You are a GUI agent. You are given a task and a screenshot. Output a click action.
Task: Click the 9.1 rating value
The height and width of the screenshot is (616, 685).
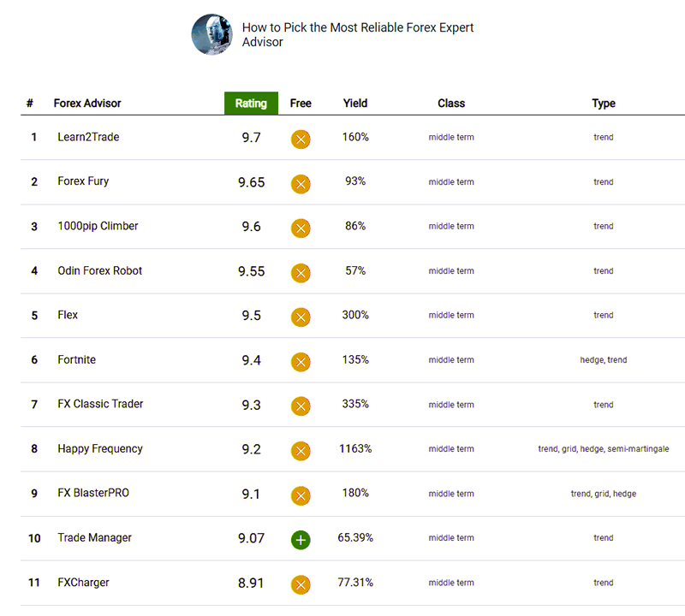click(x=251, y=494)
